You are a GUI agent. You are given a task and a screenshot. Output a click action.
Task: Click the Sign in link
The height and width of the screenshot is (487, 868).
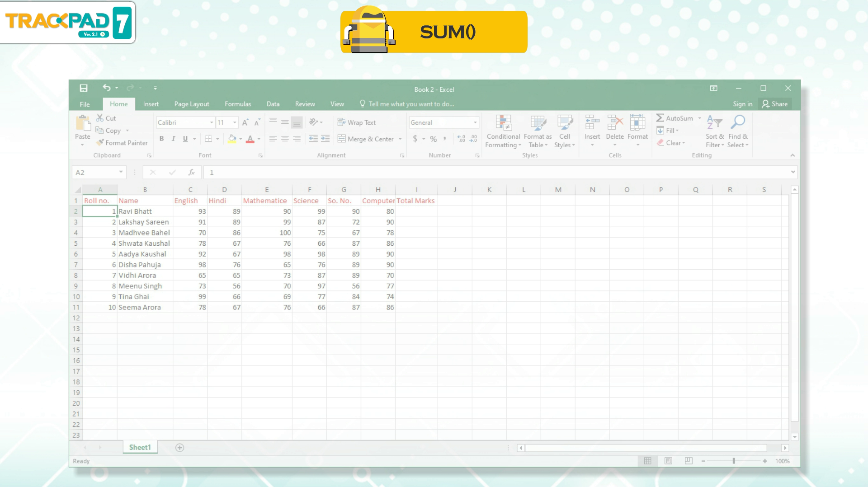[743, 104]
